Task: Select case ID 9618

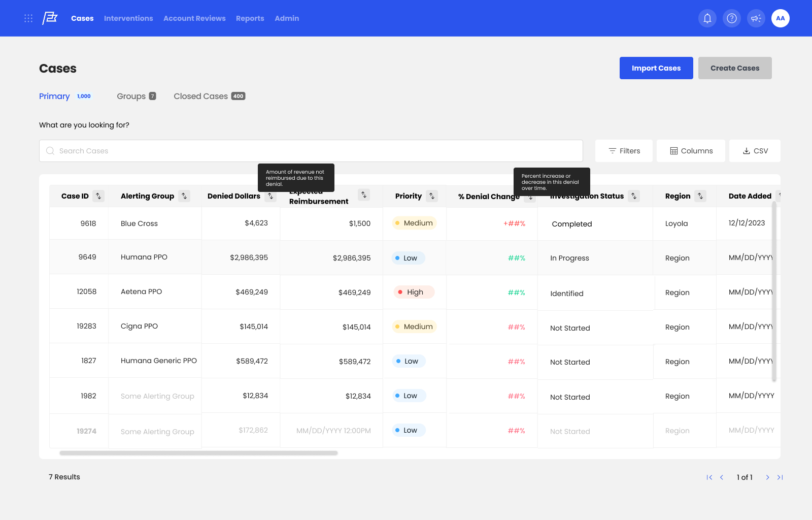Action: point(88,223)
